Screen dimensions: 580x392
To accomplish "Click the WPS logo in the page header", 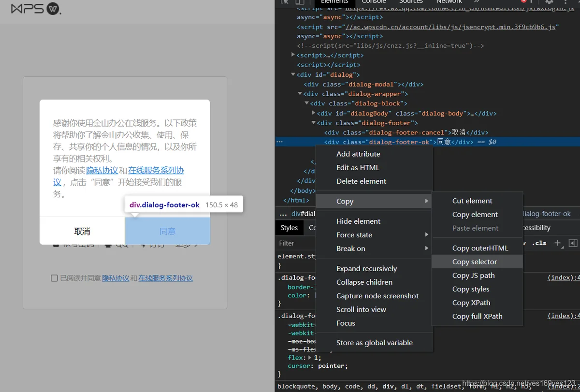I will click(36, 9).
